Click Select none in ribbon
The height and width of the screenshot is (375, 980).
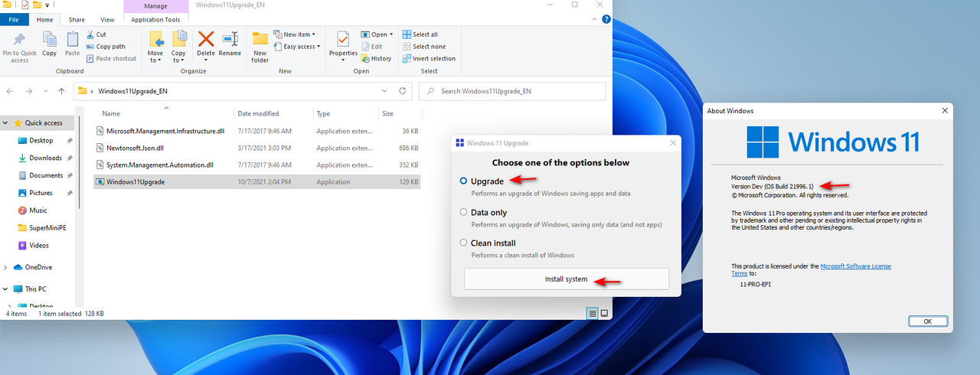pos(423,47)
